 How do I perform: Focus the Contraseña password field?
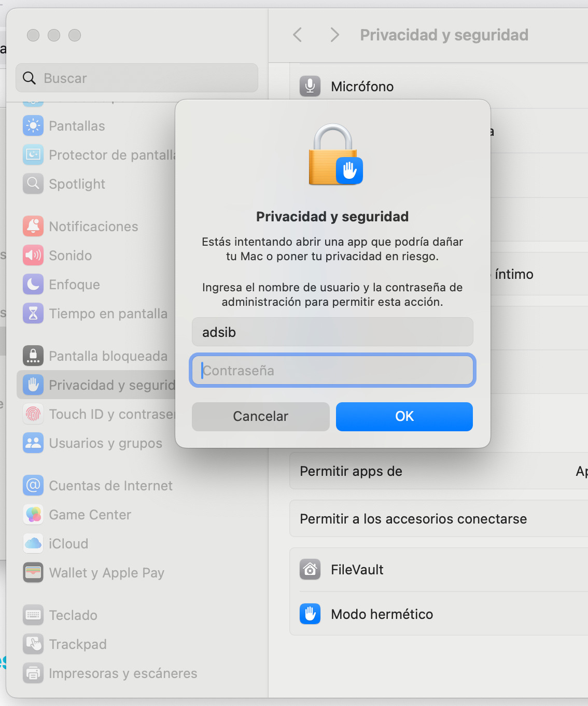coord(332,371)
